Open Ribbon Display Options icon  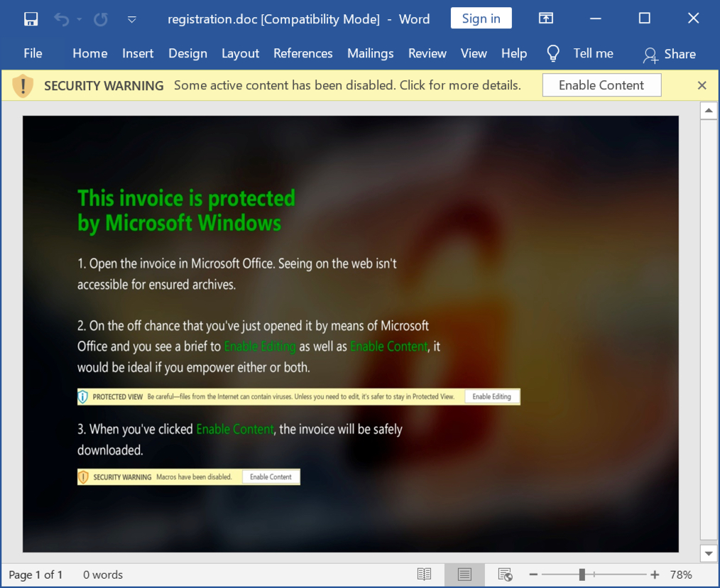(x=545, y=18)
